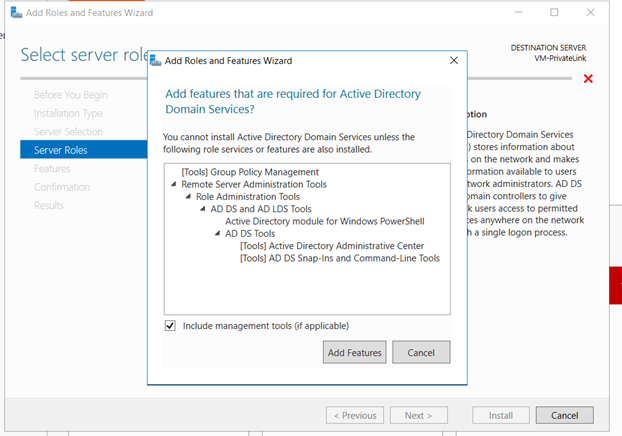Image resolution: width=622 pixels, height=436 pixels.
Task: Maximize the main wizard window
Action: [x=554, y=12]
